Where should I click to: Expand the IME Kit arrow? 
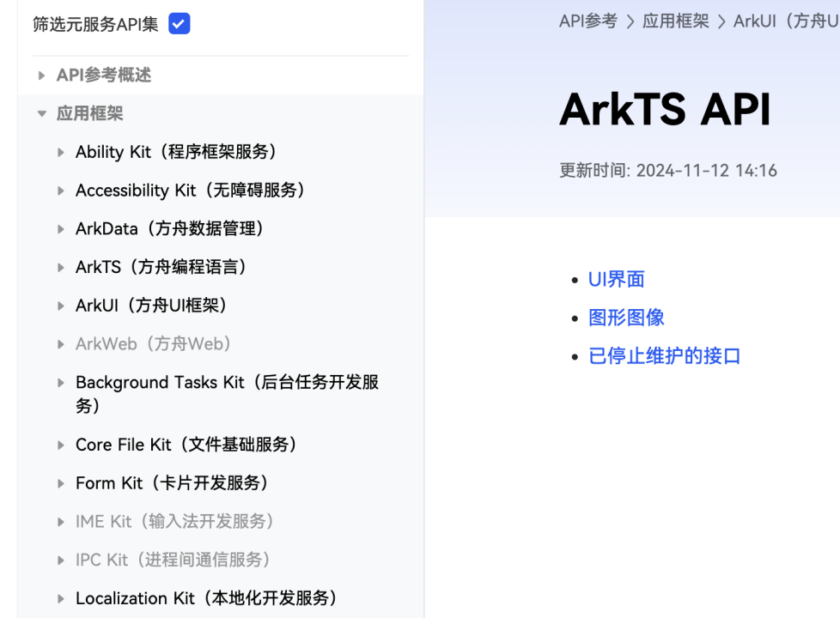click(60, 522)
